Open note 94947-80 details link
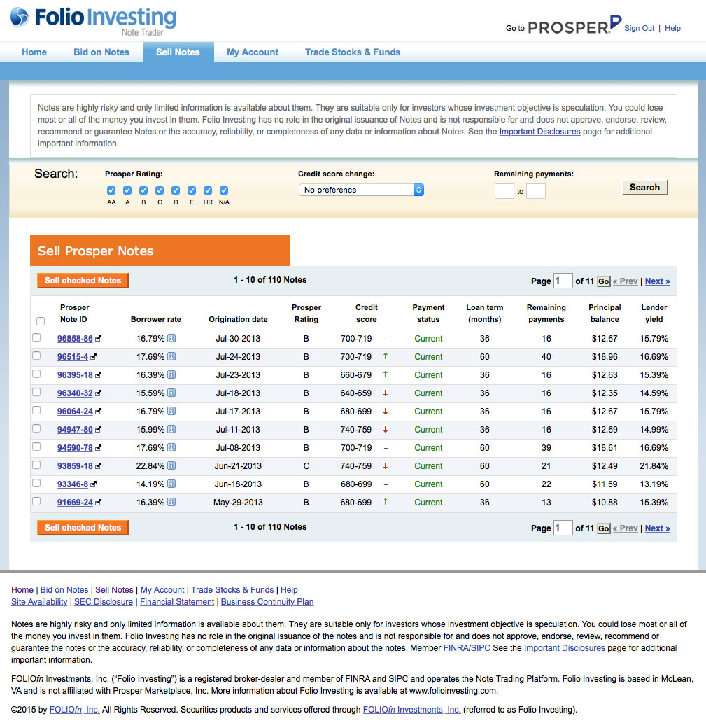Screen dimensions: 706x728 (x=75, y=430)
